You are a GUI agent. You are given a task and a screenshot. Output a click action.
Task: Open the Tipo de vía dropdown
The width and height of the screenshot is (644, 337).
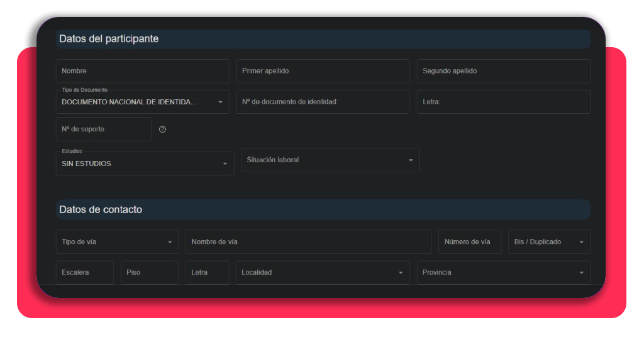117,242
